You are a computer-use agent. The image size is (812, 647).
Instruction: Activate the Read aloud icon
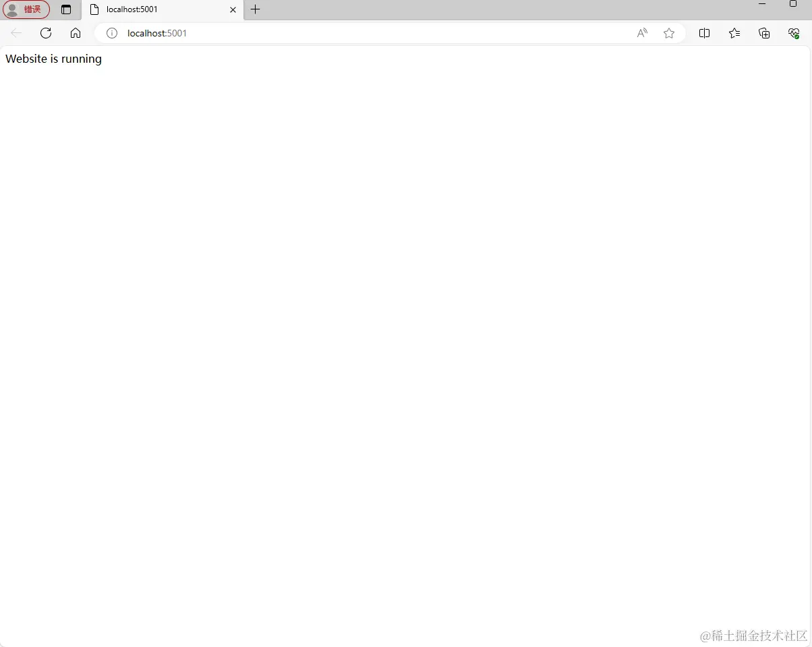[x=642, y=33]
